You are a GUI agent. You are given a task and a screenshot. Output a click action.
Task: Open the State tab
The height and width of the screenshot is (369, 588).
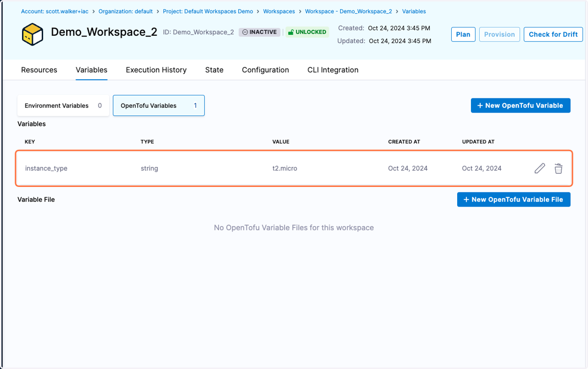[214, 70]
